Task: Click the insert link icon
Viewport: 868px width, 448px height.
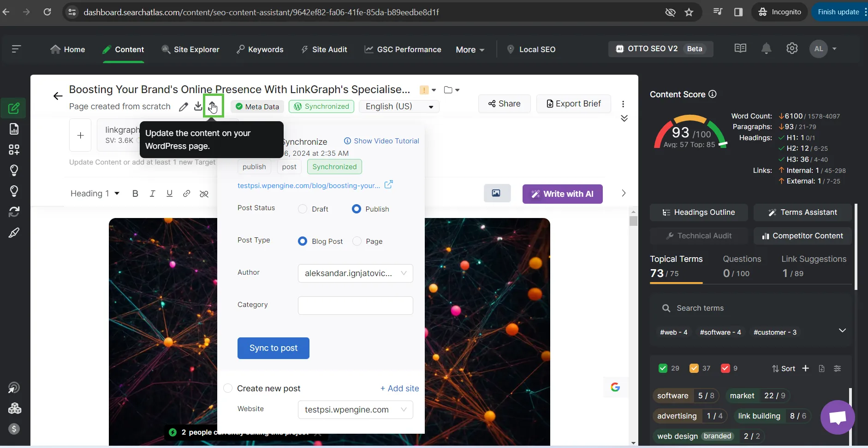Action: click(x=186, y=194)
